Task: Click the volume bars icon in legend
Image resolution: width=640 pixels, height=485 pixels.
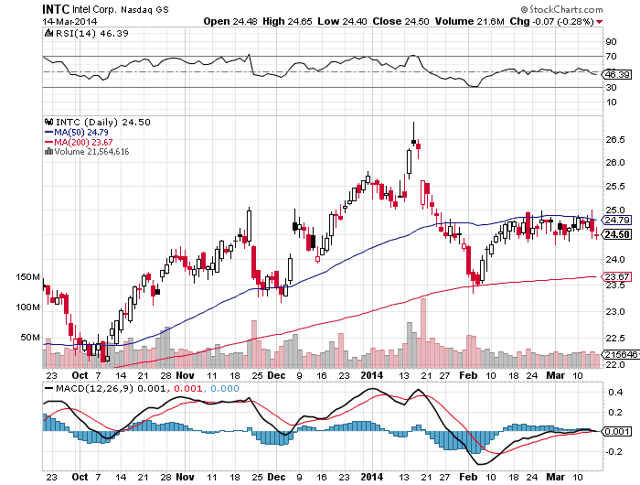Action: point(49,151)
